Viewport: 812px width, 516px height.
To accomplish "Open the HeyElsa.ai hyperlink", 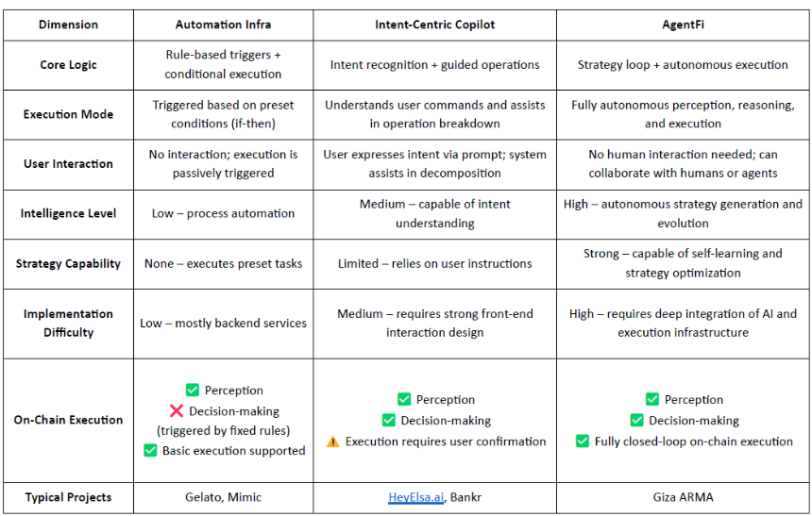I will click(415, 497).
